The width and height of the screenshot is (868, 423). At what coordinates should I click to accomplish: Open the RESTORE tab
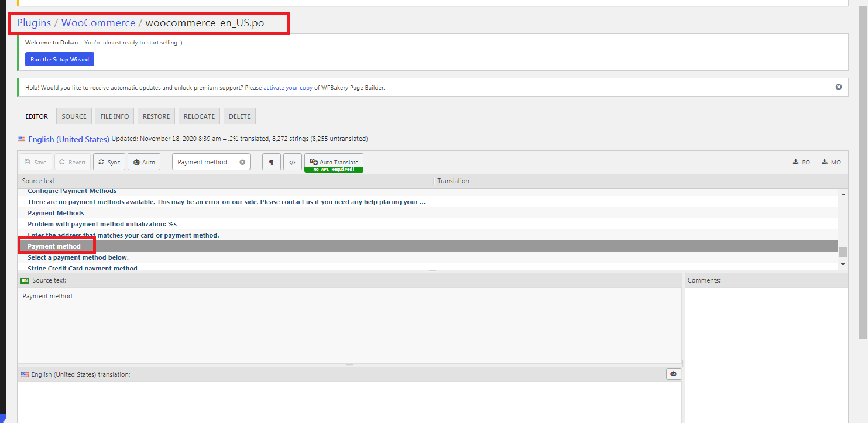[x=156, y=116]
